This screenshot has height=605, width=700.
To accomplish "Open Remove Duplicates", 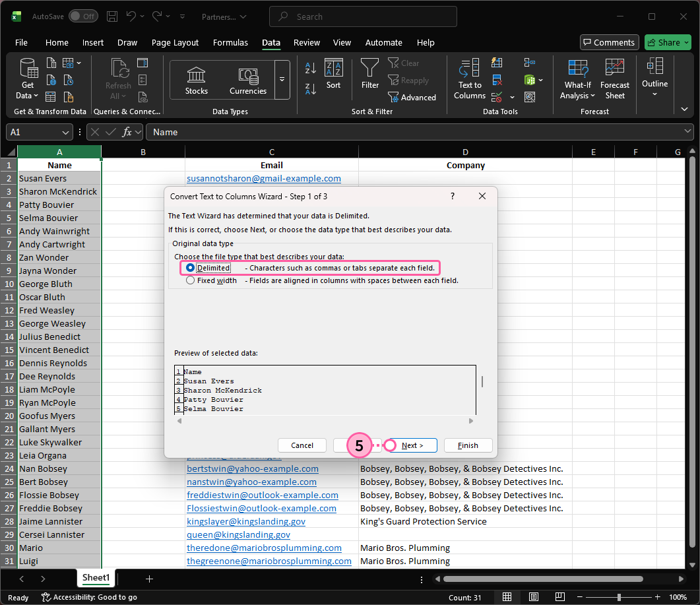I will (x=497, y=80).
